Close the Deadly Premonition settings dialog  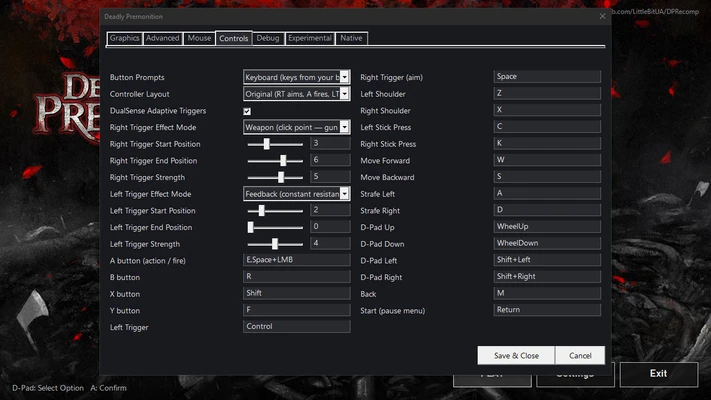[602, 16]
